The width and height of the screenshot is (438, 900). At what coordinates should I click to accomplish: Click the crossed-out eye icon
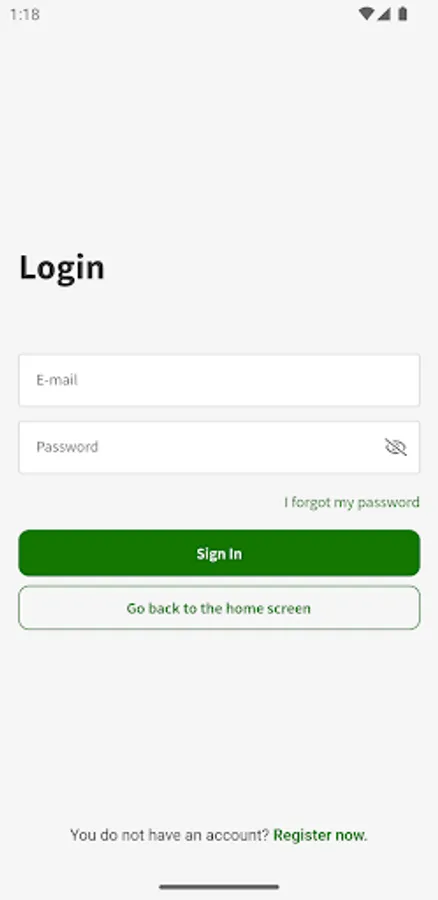396,447
